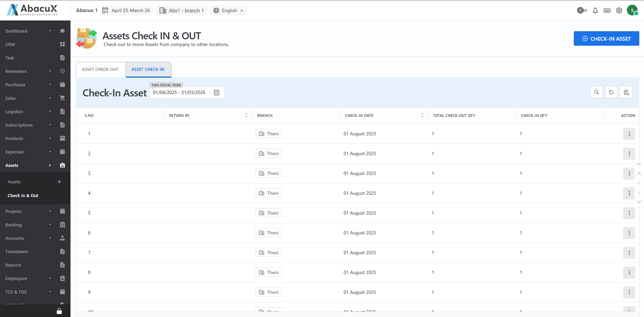Open the English language dropdown

click(x=228, y=10)
